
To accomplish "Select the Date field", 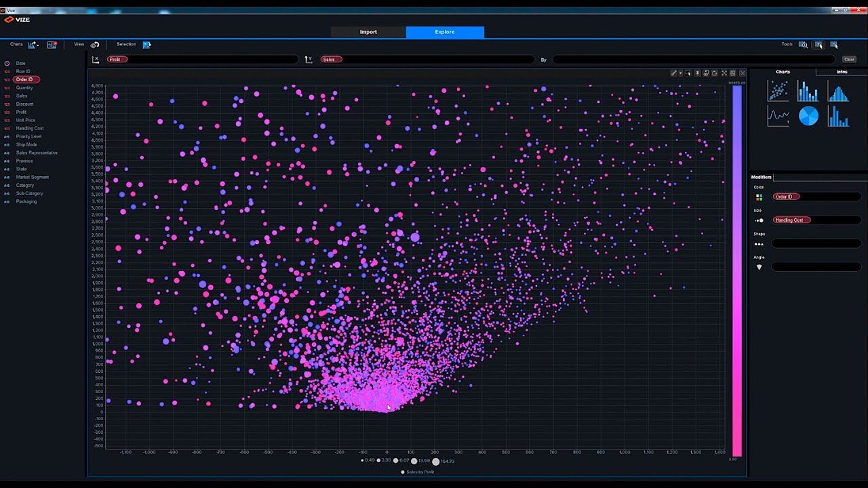I will (x=20, y=64).
